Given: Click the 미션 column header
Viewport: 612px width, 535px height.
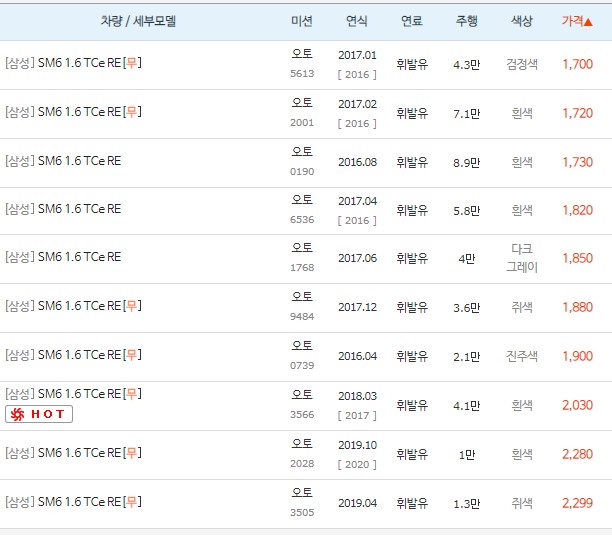Looking at the screenshot, I should (x=302, y=21).
